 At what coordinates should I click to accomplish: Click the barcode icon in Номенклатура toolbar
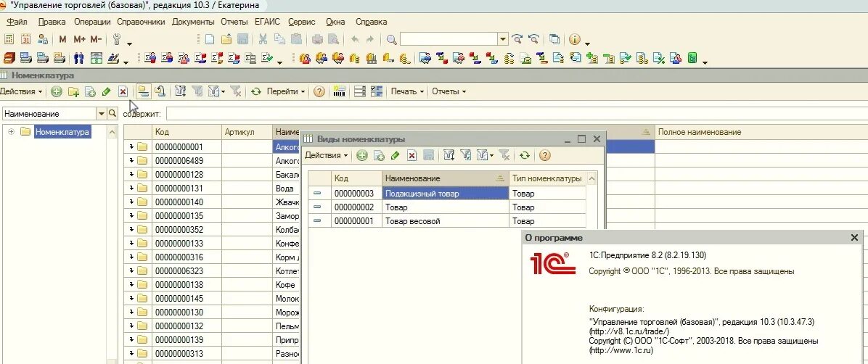pyautogui.click(x=340, y=92)
